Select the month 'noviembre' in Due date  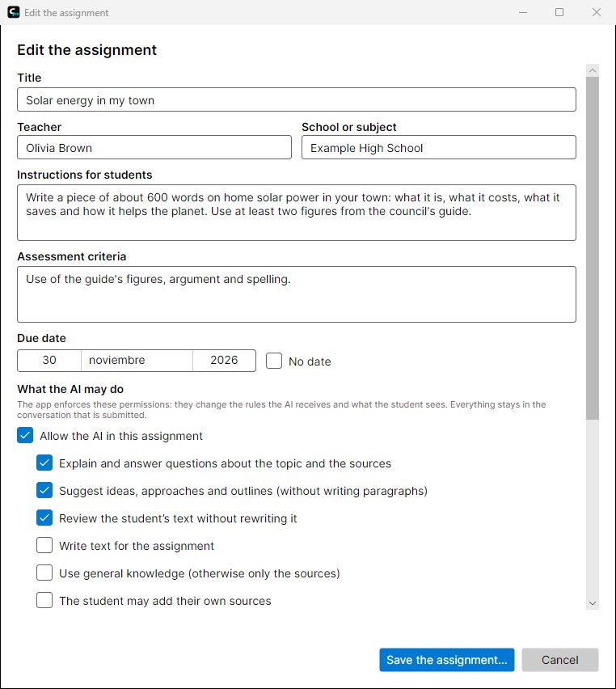[x=137, y=361]
